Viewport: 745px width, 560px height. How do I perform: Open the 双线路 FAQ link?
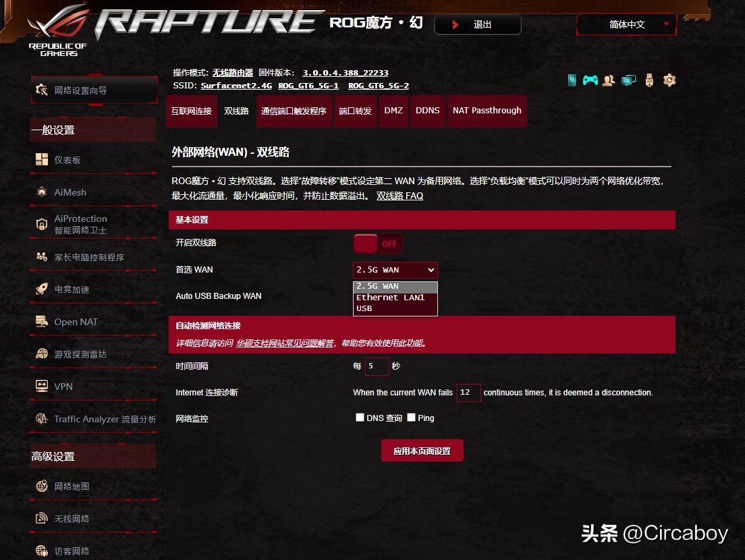pyautogui.click(x=399, y=196)
